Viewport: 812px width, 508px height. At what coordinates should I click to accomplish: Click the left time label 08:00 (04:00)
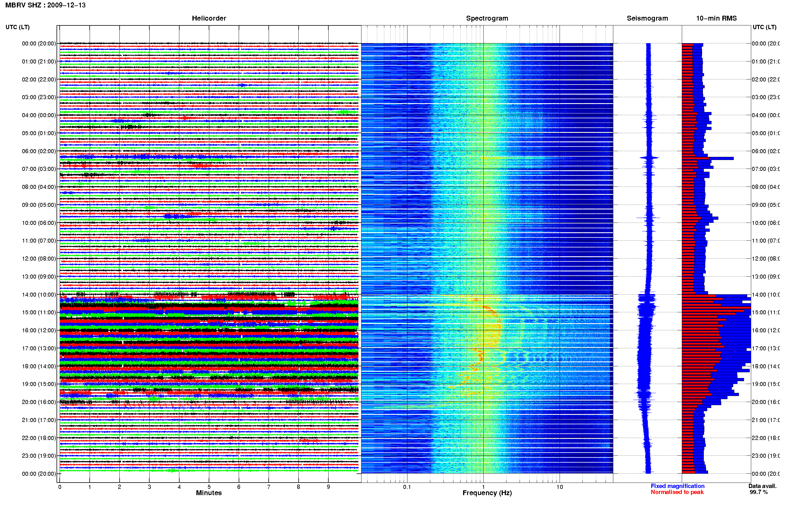[39, 187]
